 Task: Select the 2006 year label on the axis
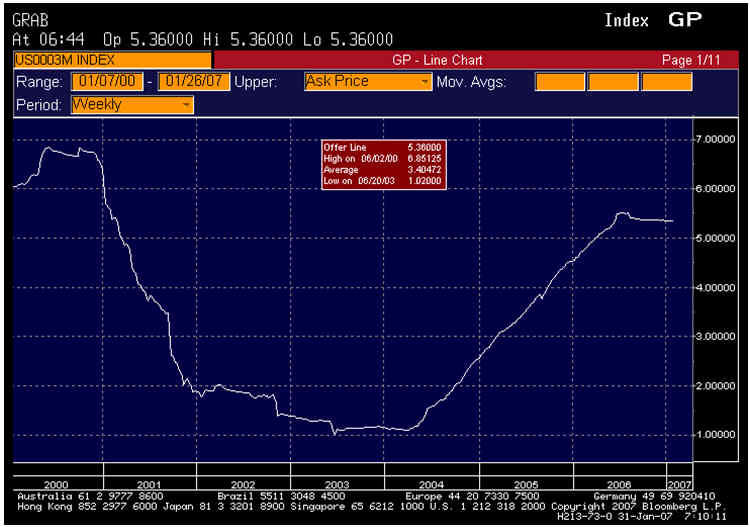tap(621, 482)
